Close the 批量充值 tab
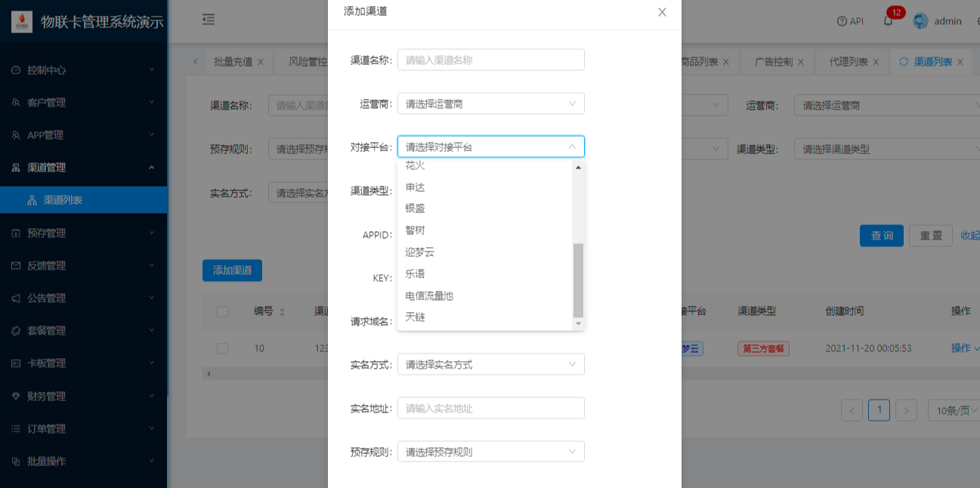980x488 pixels. pos(260,62)
